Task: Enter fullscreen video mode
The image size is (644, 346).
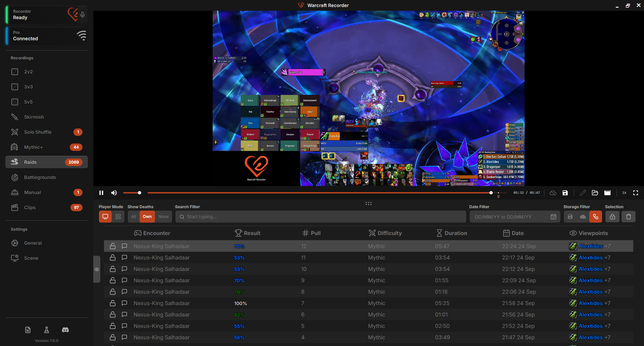Action: click(636, 193)
